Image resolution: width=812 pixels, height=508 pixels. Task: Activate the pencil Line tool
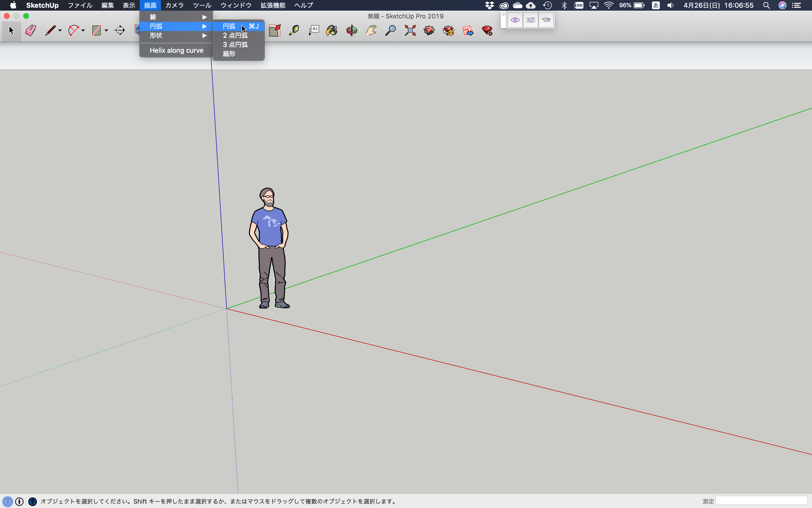pos(50,30)
